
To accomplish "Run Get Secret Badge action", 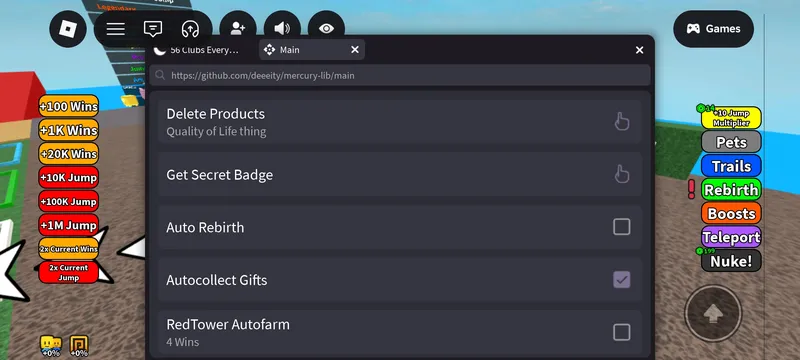I will coord(399,174).
